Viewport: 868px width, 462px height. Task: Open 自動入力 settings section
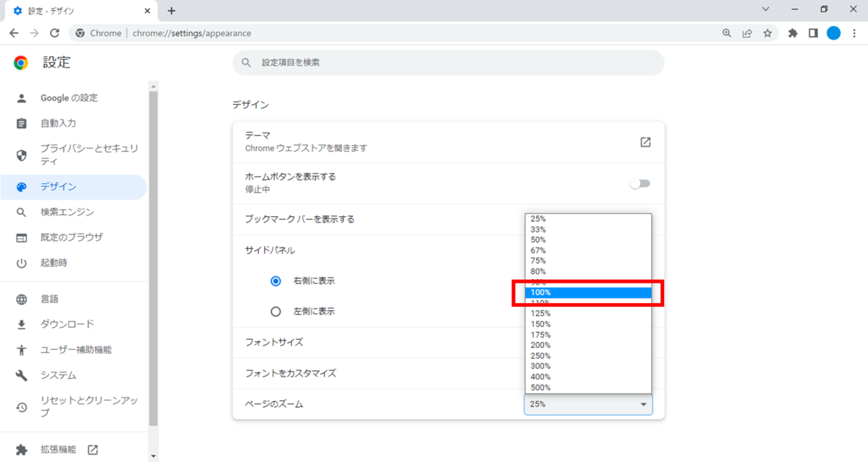[x=74, y=124]
